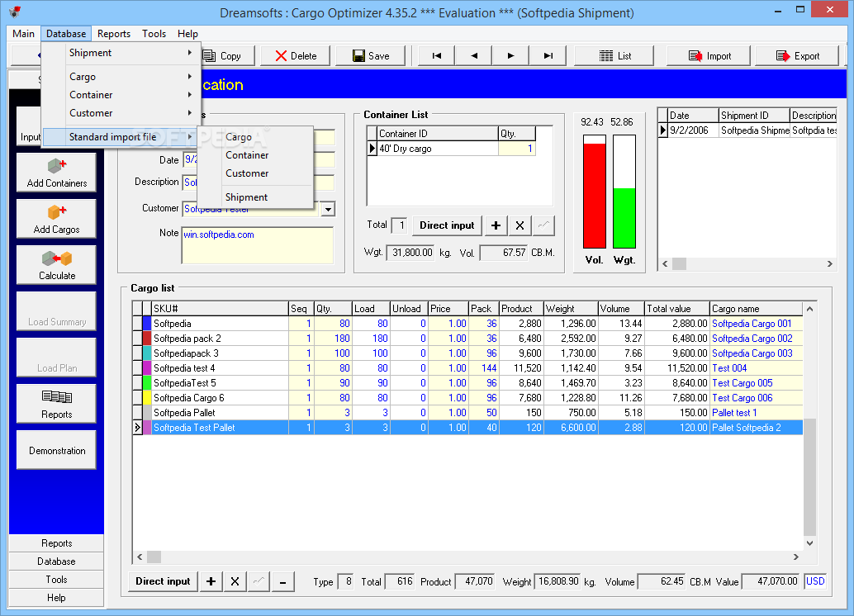Select the Softpedia Pallet cargo row

(467, 413)
